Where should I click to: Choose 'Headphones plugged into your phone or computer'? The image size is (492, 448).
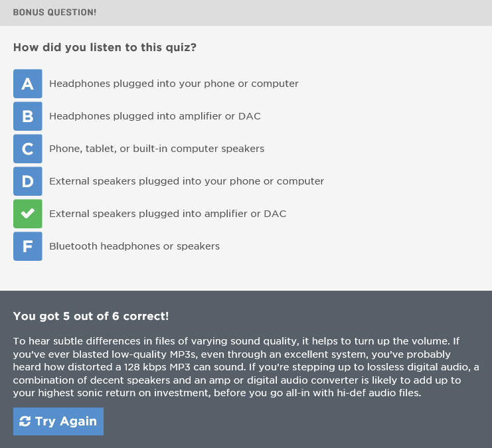(x=174, y=84)
